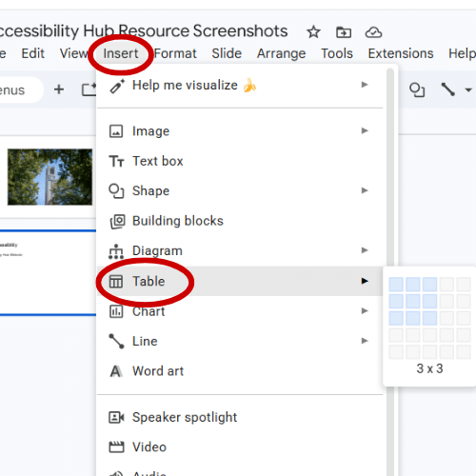The height and width of the screenshot is (476, 476).
Task: Click the Building blocks icon
Action: (x=117, y=222)
